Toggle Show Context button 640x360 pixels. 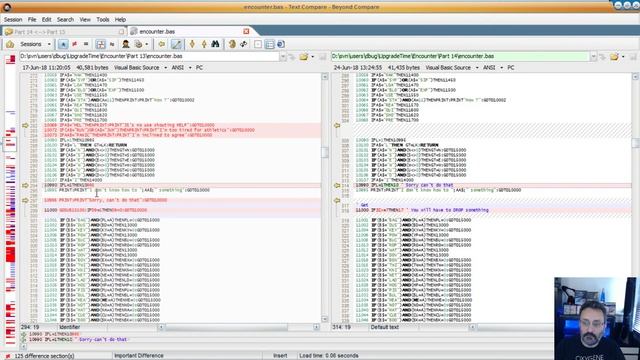click(100, 44)
